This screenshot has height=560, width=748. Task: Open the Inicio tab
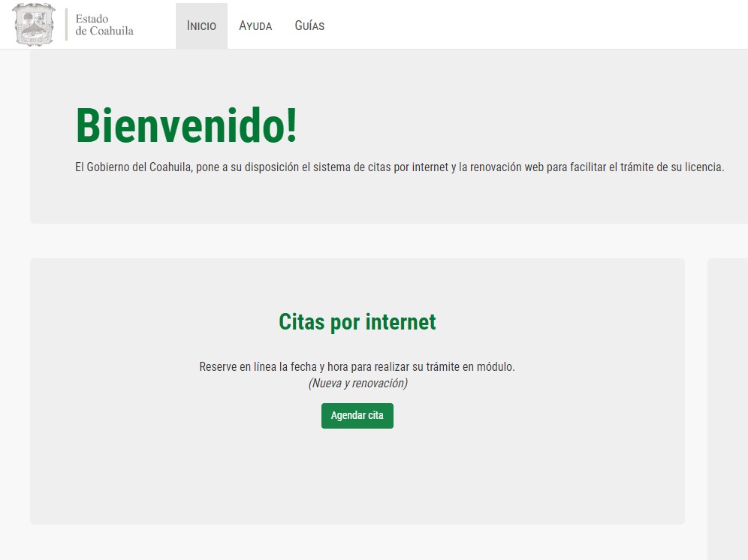[x=201, y=26]
